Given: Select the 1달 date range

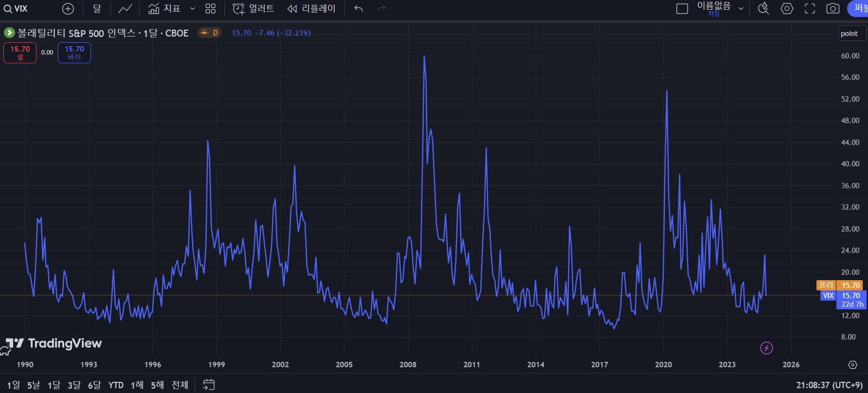Looking at the screenshot, I should [x=54, y=385].
